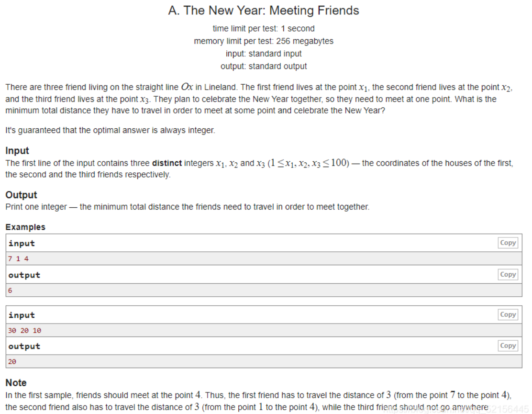This screenshot has width=532, height=414.
Task: Copy the first example output
Action: pos(508,274)
